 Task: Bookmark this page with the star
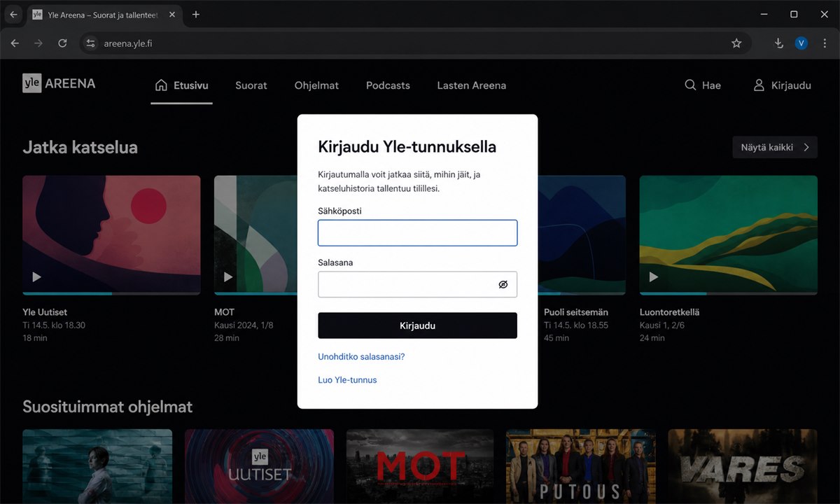736,43
